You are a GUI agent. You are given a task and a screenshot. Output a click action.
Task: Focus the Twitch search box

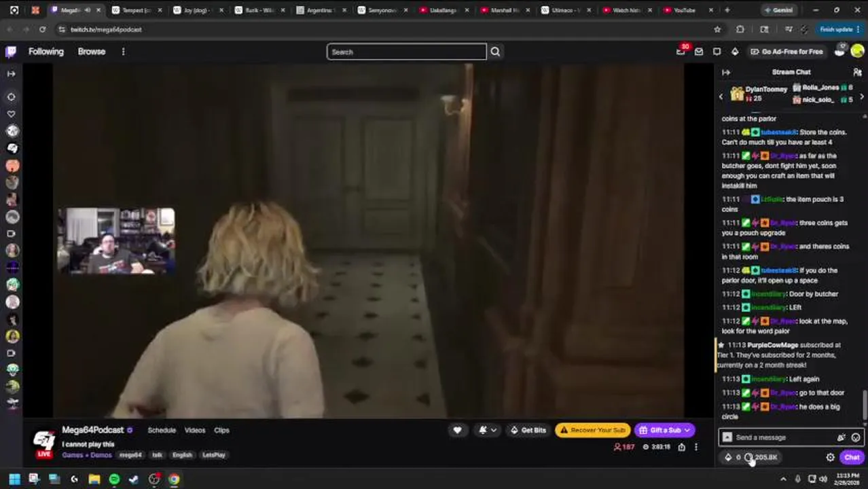pyautogui.click(x=406, y=52)
